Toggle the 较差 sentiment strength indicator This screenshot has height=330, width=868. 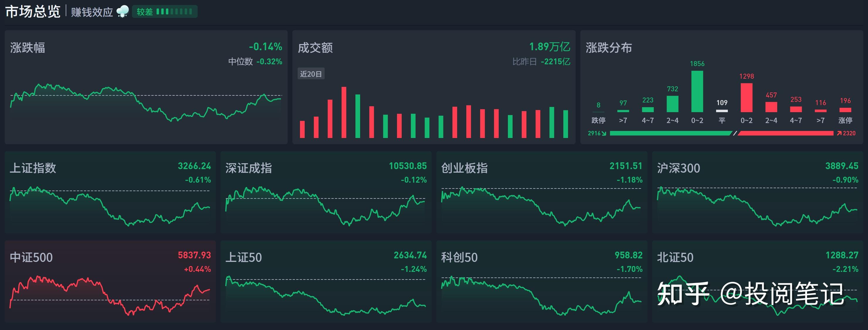165,11
